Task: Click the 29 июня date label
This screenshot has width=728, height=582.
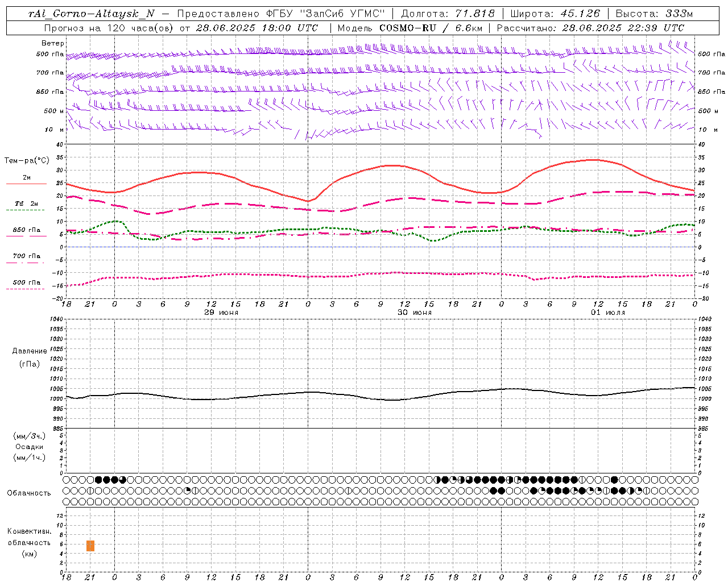Action: click(x=221, y=313)
